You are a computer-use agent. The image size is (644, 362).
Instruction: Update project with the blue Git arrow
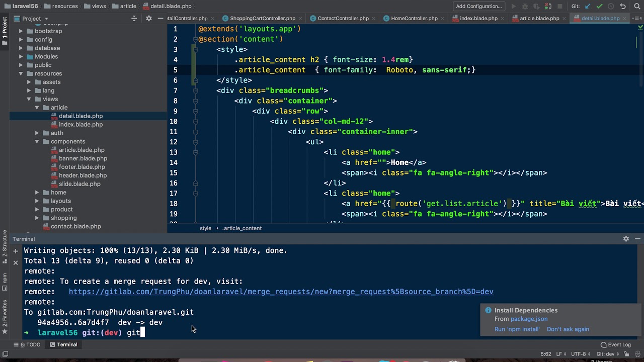588,7
